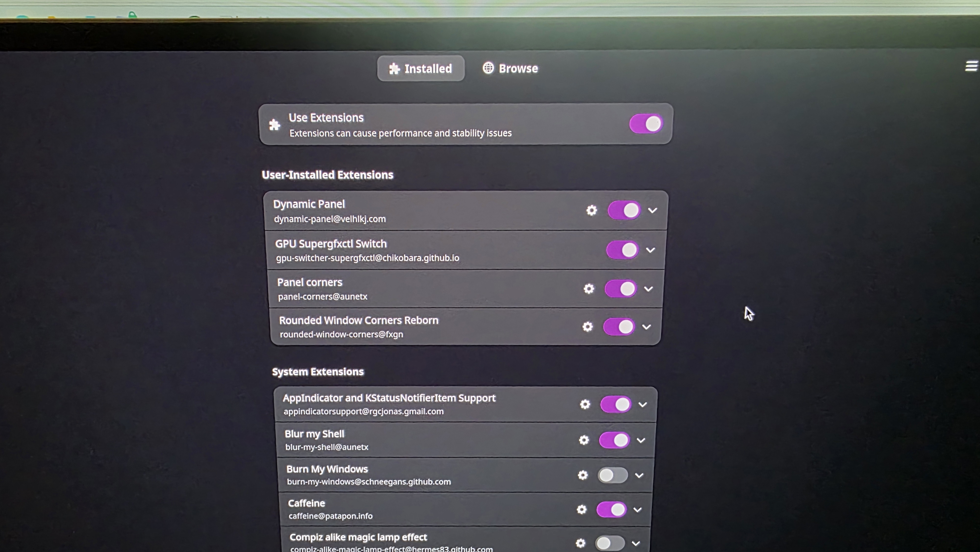
Task: Expand GPU Supergfxctl Switch details
Action: coord(651,250)
